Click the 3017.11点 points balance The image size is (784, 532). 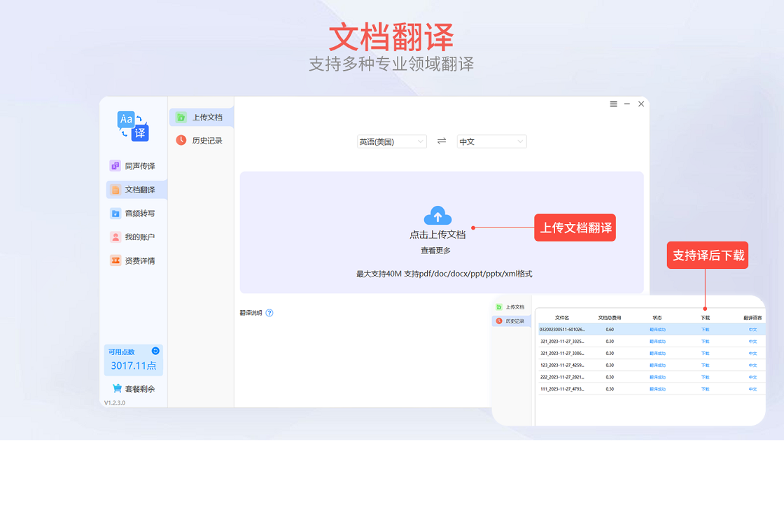tap(134, 365)
